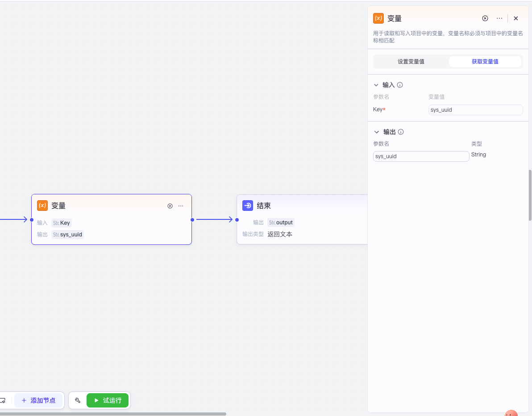Show the info tooltip next to 输入
Viewport: 532px width, 416px height.
click(x=400, y=85)
